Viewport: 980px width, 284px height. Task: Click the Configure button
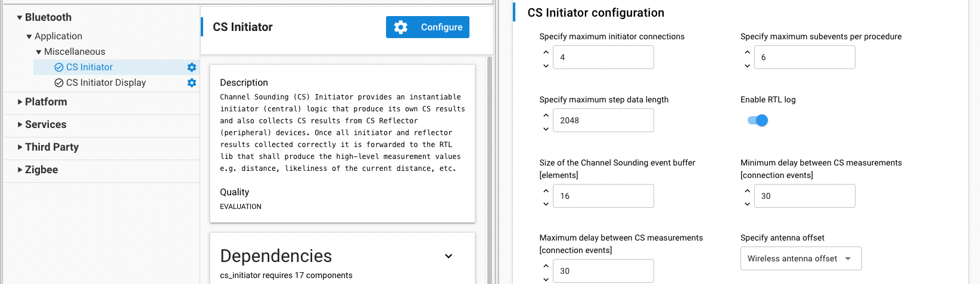pyautogui.click(x=428, y=27)
